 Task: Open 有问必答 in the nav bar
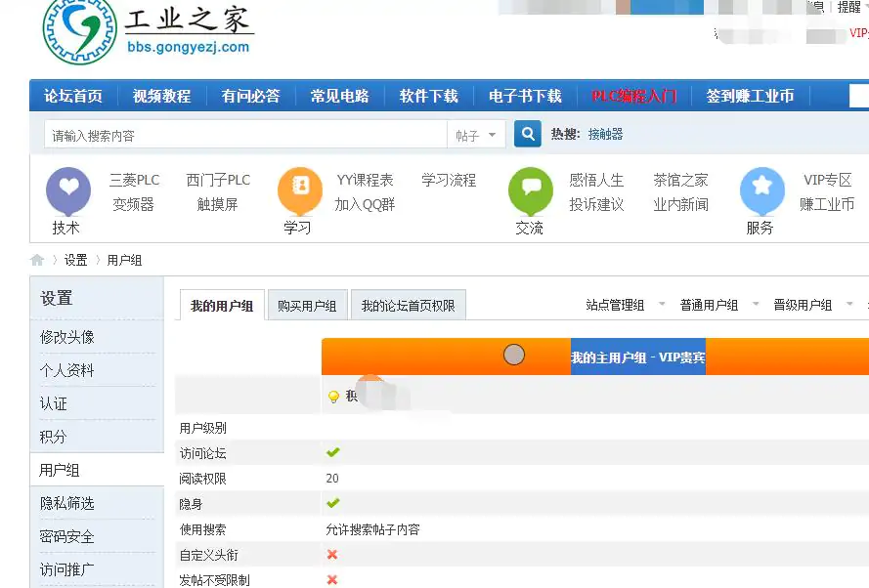coord(251,96)
